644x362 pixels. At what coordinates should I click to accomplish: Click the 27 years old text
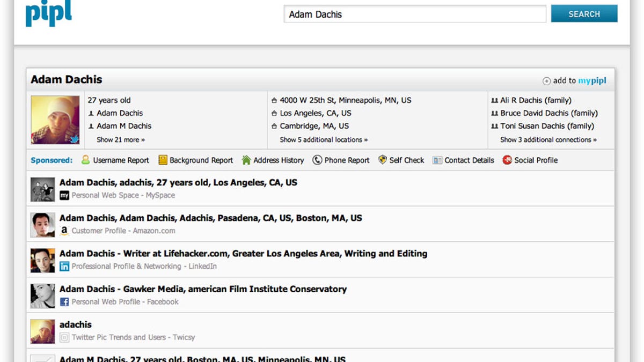pyautogui.click(x=109, y=100)
